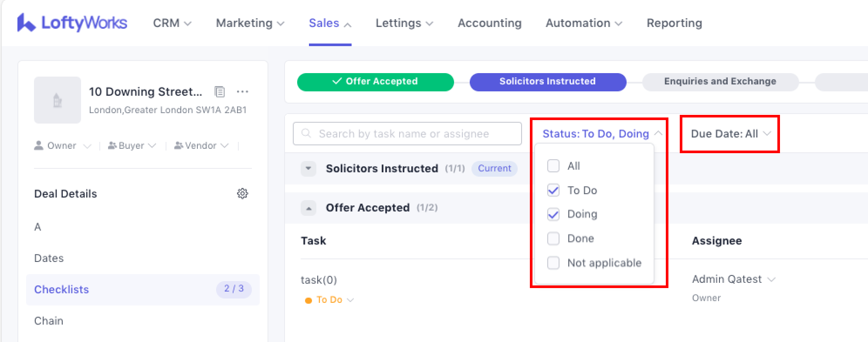Click the copy icon beside 10 Downing Street
This screenshot has height=342, width=868.
pos(220,92)
